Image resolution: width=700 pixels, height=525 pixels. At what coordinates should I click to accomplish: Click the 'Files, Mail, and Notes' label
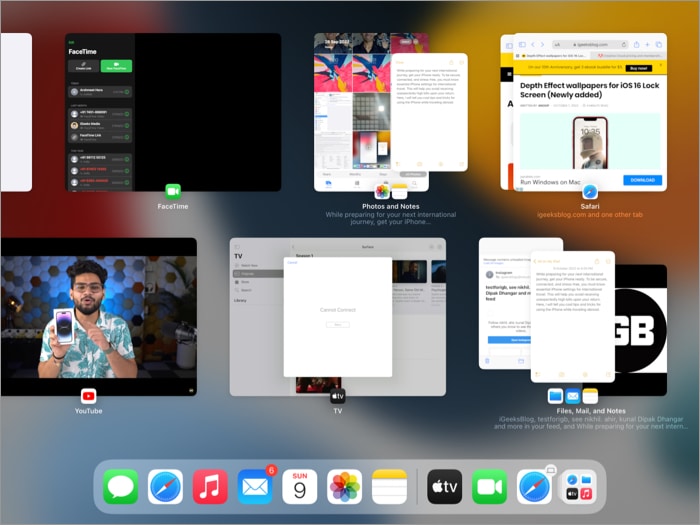click(x=591, y=411)
